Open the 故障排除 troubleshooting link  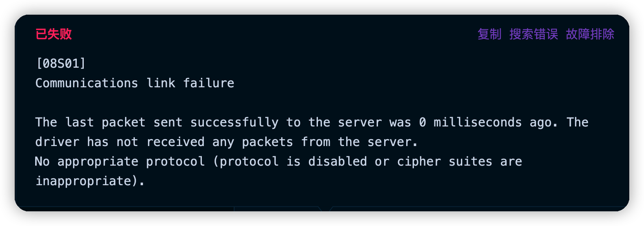[x=590, y=34]
